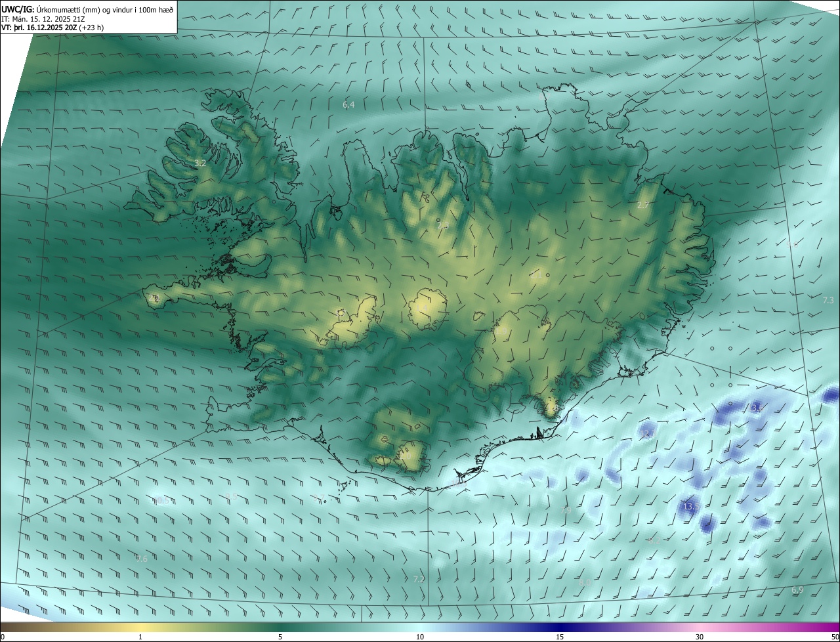Click the 6.9 value near the bottom-right corner
Screen dimensions: 840x642
coord(797,590)
